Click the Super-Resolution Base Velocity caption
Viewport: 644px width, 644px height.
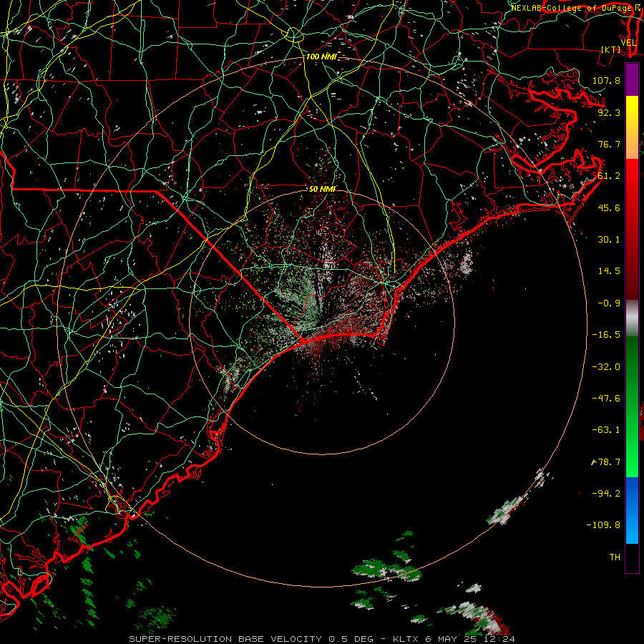pos(321,639)
